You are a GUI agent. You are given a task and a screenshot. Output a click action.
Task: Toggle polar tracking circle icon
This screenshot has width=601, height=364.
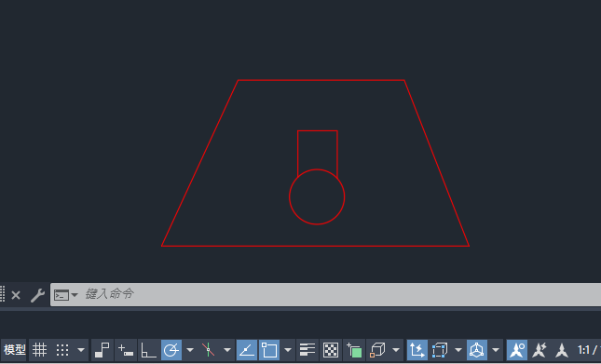click(x=171, y=350)
